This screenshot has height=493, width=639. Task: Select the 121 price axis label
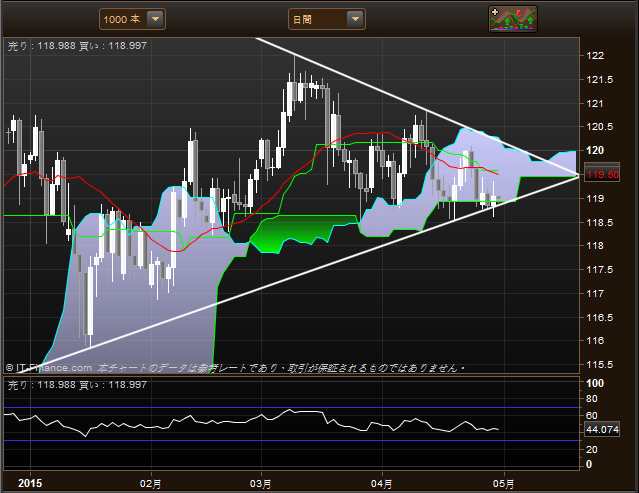click(595, 103)
